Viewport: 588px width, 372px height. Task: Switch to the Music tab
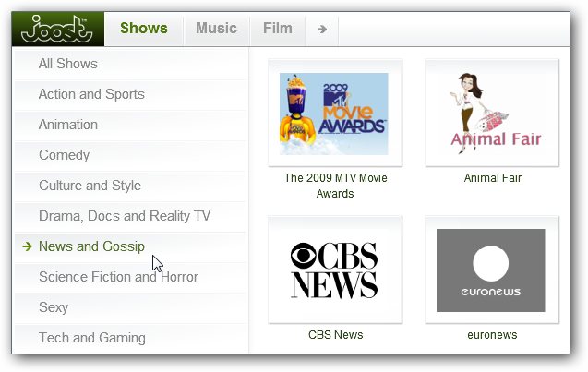216,29
